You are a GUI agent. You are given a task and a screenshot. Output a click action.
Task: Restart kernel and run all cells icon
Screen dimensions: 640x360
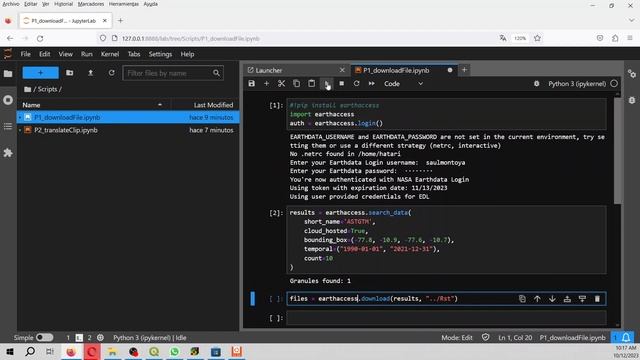[371, 84]
